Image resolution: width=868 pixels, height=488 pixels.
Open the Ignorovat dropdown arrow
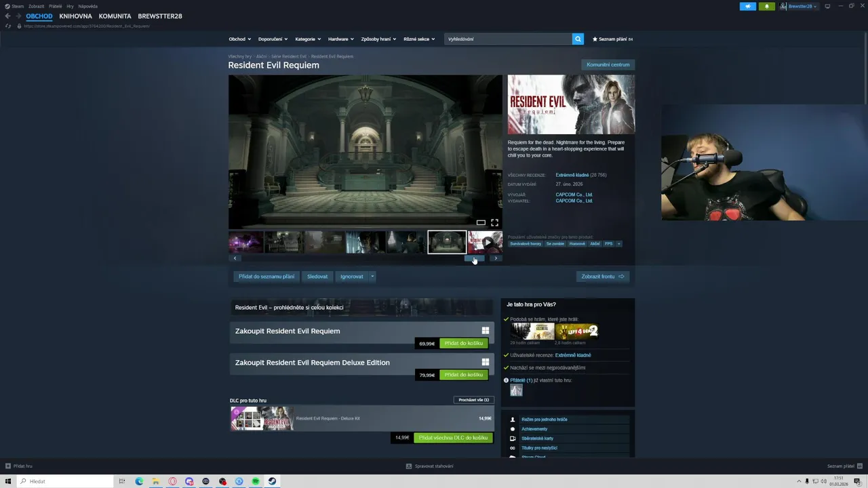point(372,277)
